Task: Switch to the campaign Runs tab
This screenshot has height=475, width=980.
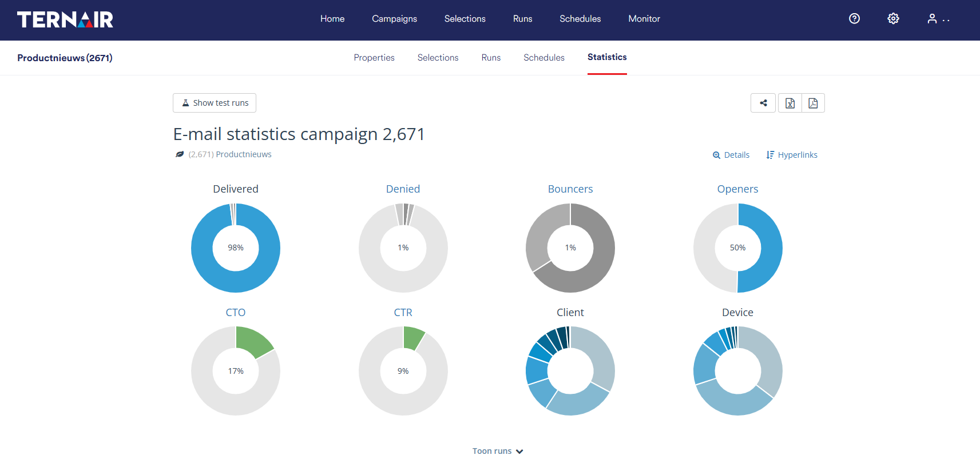Action: coord(491,58)
